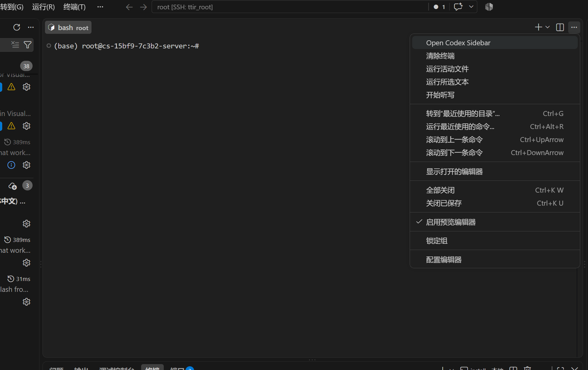Select 关闭已保存 menu entry

(x=495, y=203)
